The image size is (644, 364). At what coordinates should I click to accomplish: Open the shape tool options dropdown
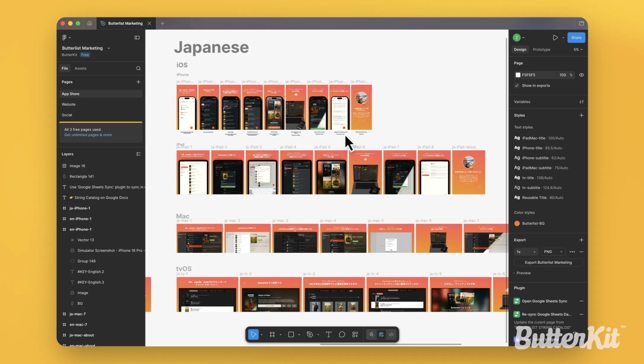299,335
